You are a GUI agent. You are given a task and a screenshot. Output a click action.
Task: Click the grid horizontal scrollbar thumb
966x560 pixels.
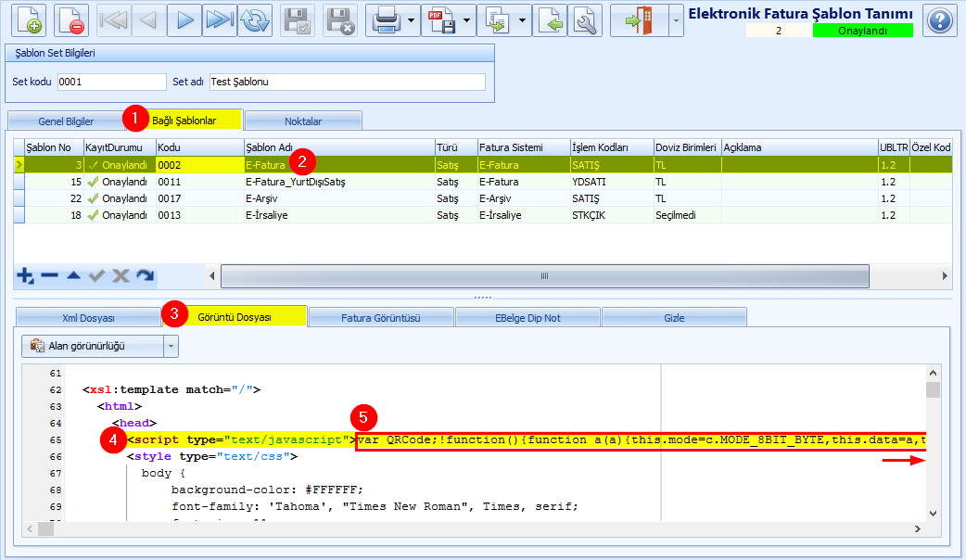[x=544, y=276]
